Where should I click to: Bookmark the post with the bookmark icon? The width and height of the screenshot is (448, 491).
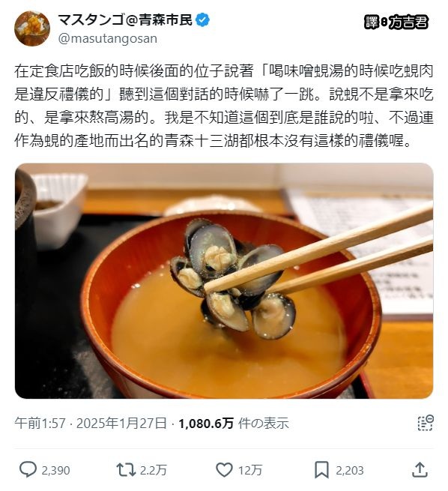tap(321, 470)
